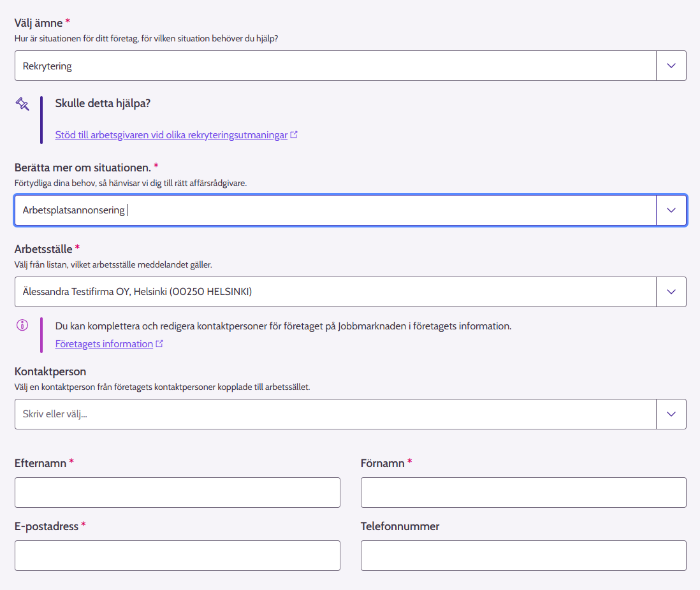Click the Kontaktperson label text
This screenshot has width=700, height=590.
50,371
